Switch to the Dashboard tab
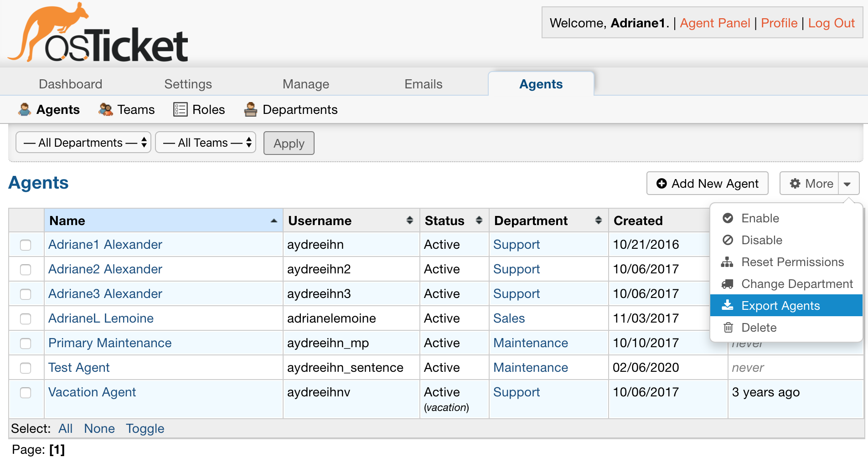The height and width of the screenshot is (462, 868). tap(70, 84)
